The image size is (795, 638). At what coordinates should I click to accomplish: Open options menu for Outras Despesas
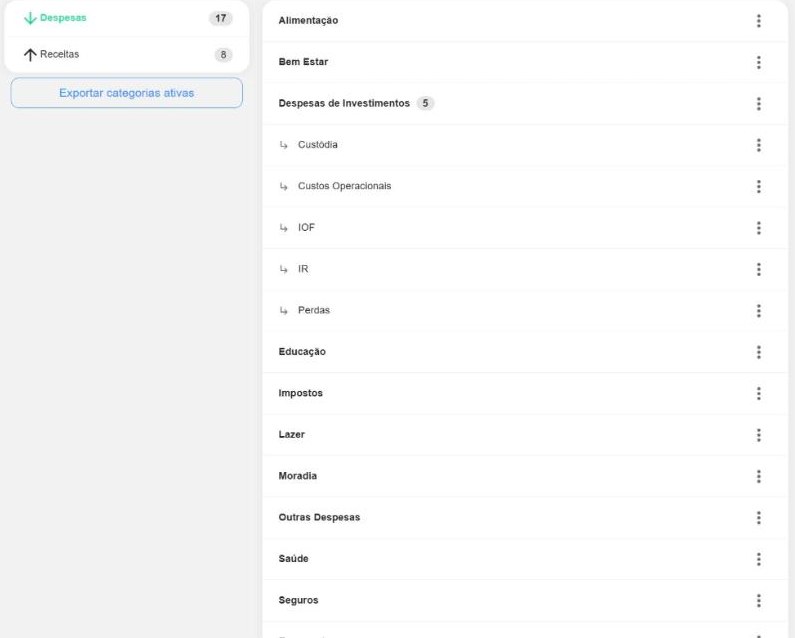[758, 518]
